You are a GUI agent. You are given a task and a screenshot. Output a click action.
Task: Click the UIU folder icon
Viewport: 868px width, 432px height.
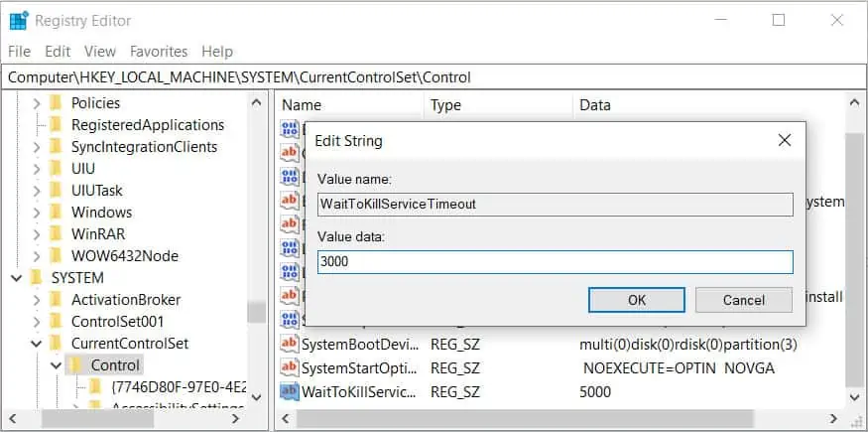[56, 169]
